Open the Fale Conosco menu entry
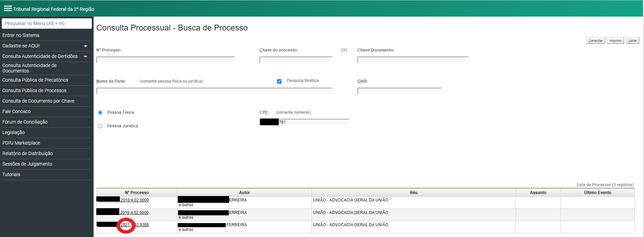This screenshot has width=644, height=237. pyautogui.click(x=17, y=111)
